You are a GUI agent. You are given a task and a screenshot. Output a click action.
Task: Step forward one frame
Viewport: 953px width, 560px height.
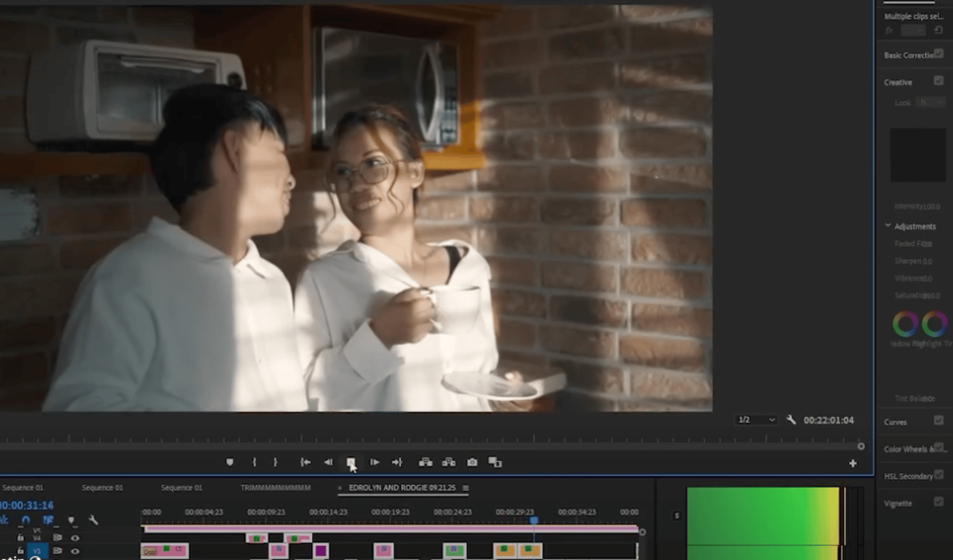point(375,462)
